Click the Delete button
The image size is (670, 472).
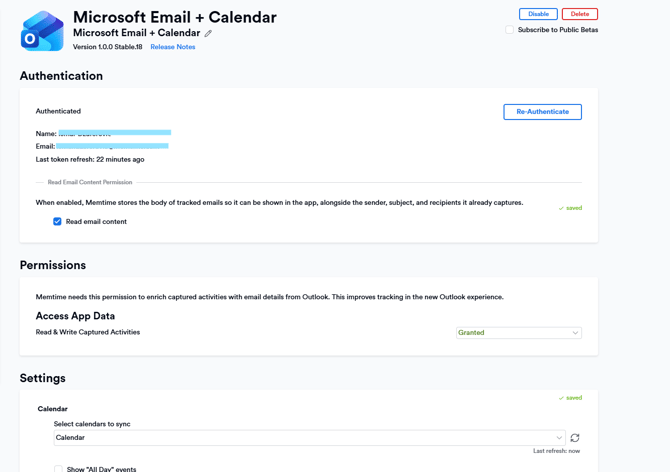[x=579, y=14]
